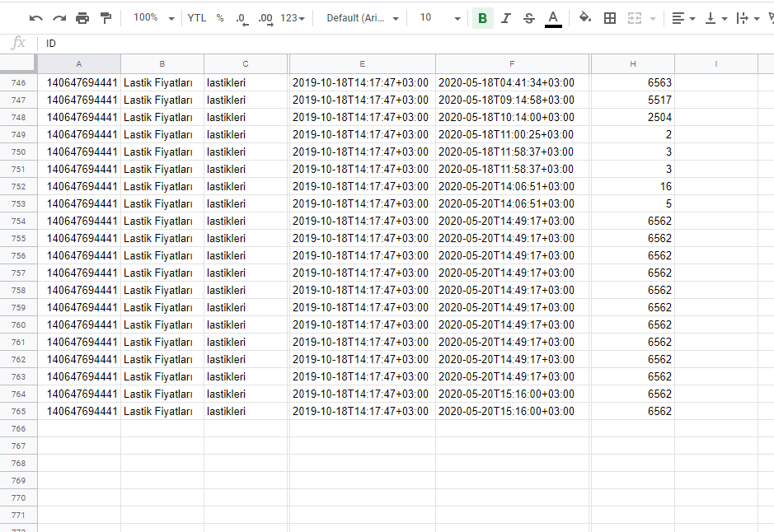The height and width of the screenshot is (532, 774).
Task: Open the vertical align dropdown
Action: 716,18
